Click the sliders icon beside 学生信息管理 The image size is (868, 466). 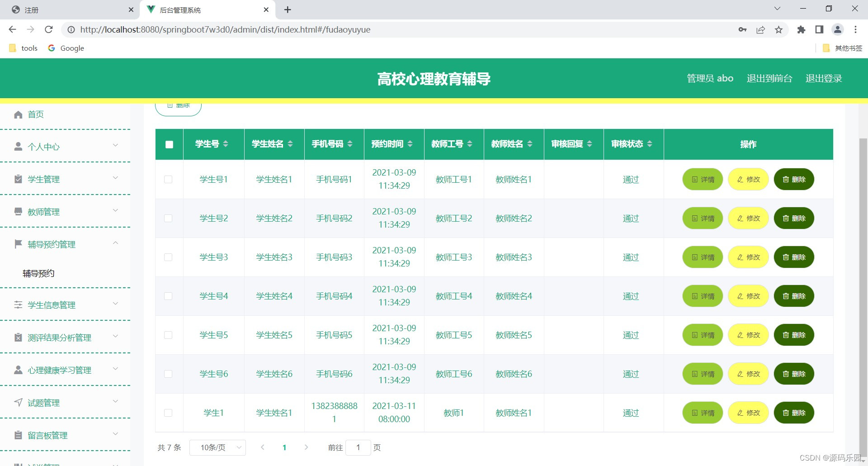coord(18,305)
